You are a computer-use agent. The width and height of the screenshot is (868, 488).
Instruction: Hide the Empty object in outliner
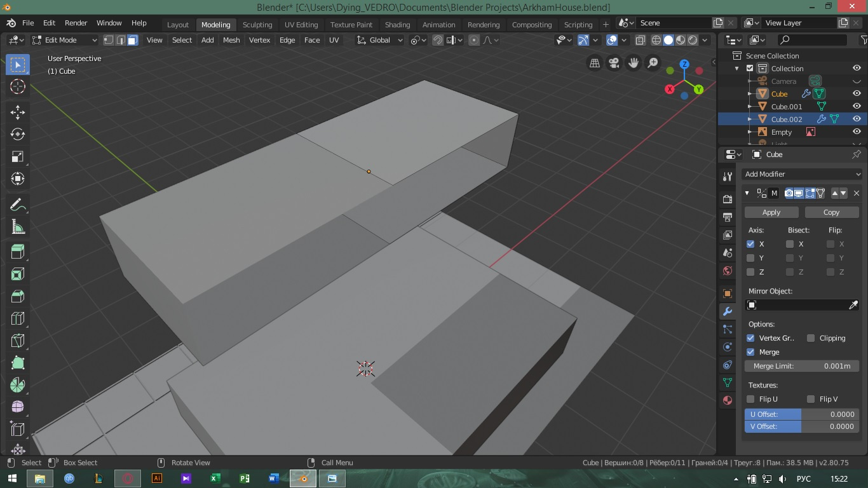click(857, 132)
